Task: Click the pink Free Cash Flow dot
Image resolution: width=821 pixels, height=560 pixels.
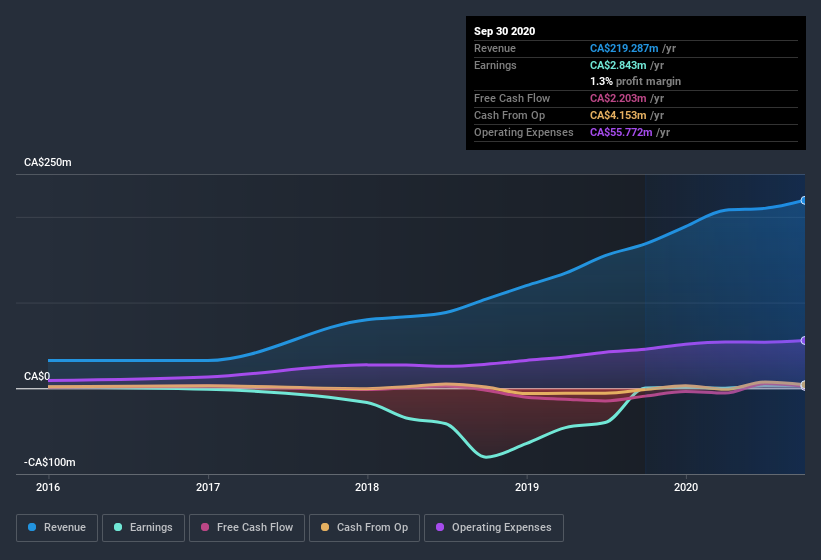Action: (205, 527)
